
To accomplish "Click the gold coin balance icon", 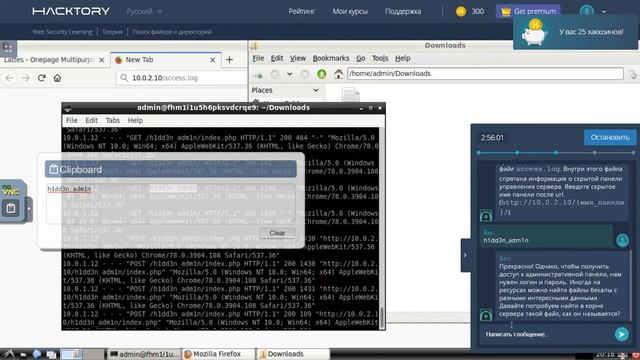I will click(x=461, y=11).
